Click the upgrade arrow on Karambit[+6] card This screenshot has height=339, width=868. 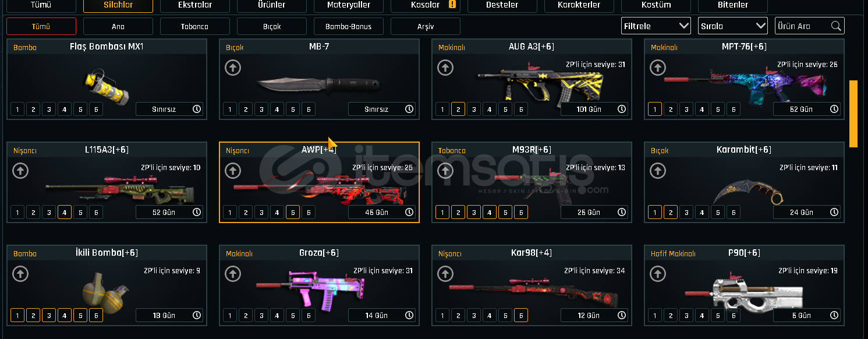pos(658,171)
